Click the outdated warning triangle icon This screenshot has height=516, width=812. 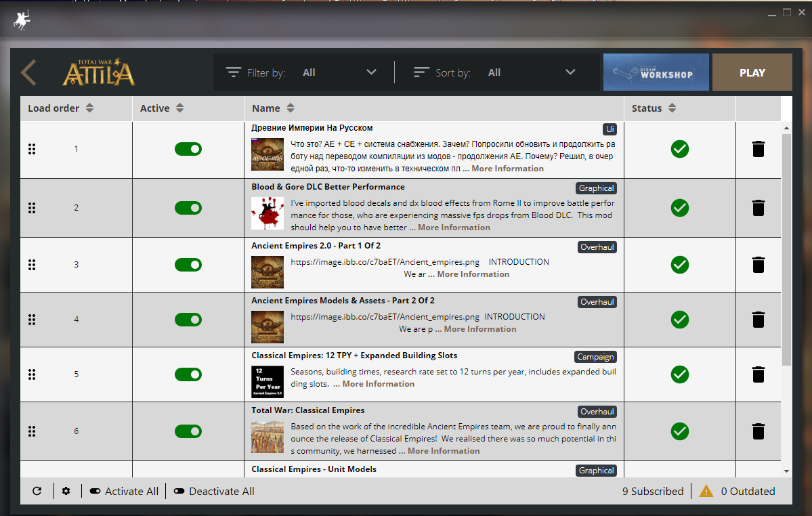tap(706, 491)
